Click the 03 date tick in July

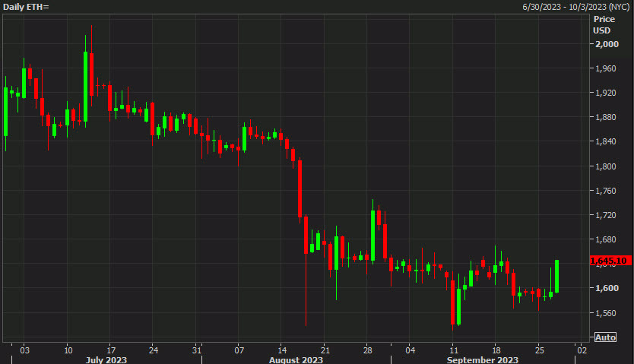tap(24, 350)
